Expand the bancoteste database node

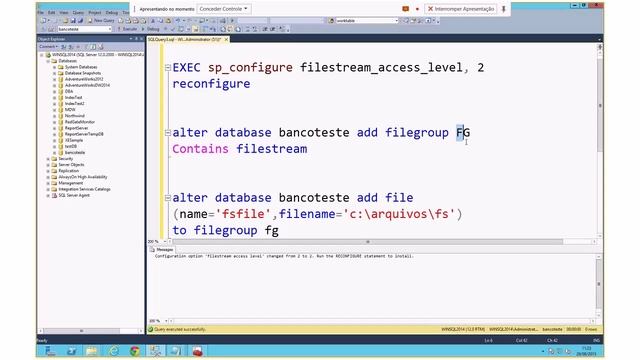coord(54,152)
